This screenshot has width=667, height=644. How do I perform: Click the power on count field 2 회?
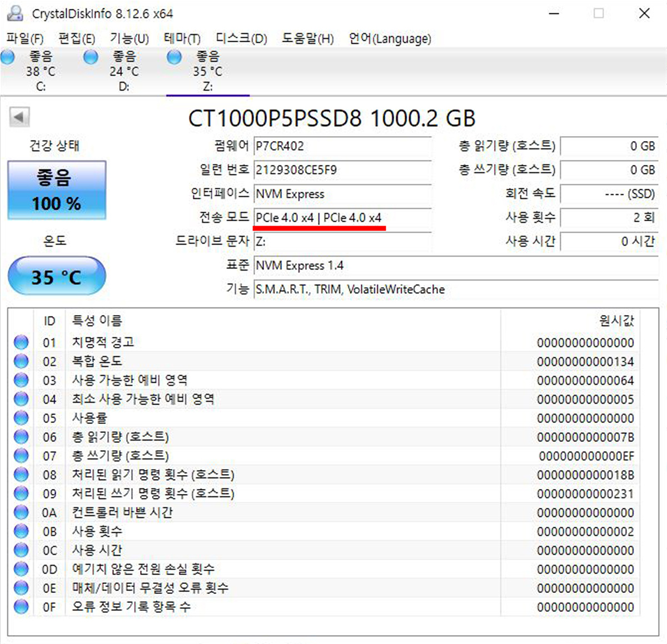tap(609, 218)
